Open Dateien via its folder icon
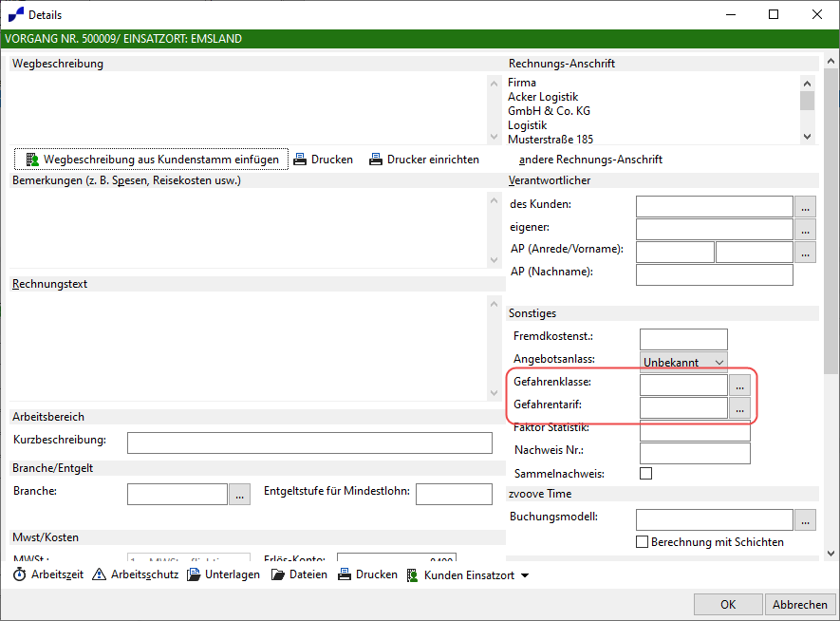Viewport: 840px width, 621px height. coord(278,574)
